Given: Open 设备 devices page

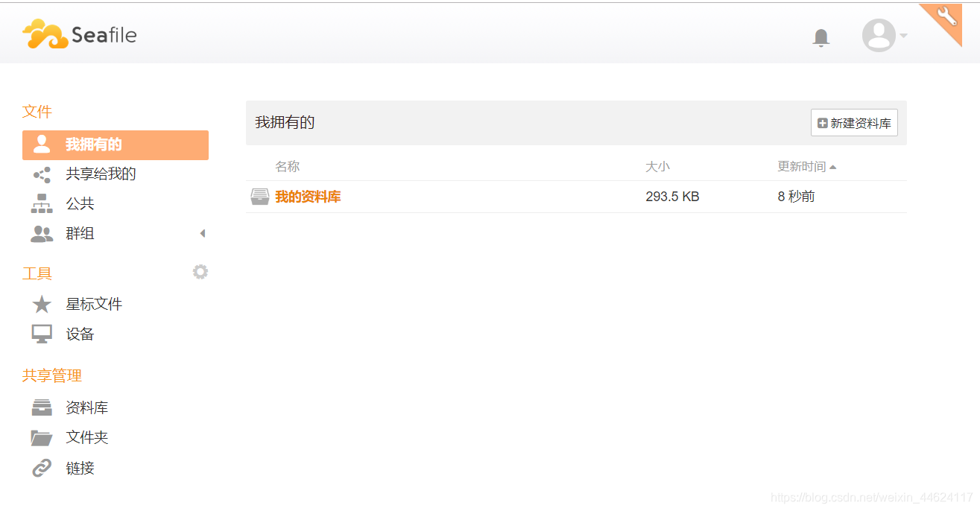Looking at the screenshot, I should 80,334.
